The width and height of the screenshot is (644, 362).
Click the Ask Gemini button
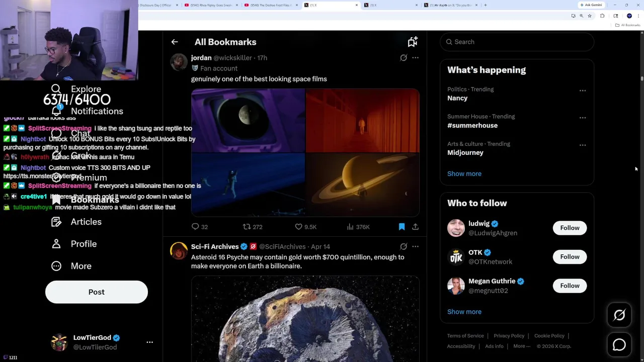591,5
